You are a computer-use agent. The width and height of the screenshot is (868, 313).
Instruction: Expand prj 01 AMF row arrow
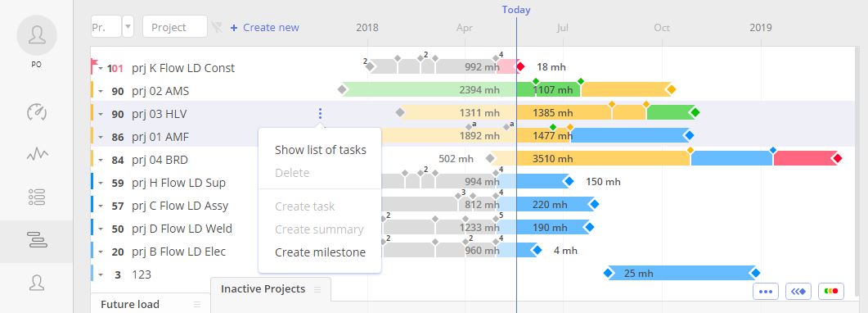[101, 137]
